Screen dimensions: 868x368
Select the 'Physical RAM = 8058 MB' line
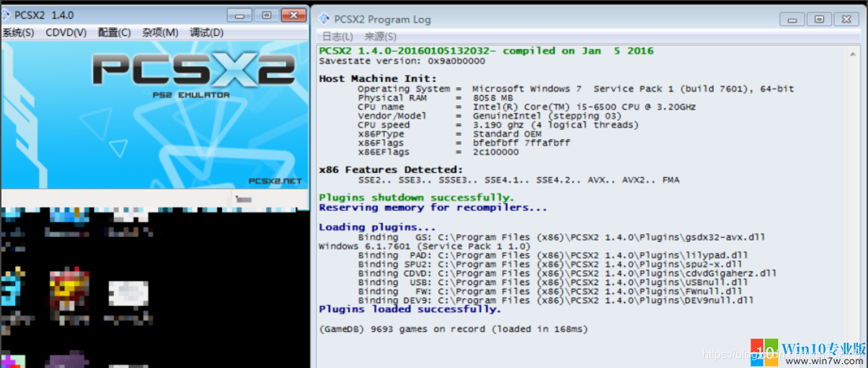coord(435,98)
